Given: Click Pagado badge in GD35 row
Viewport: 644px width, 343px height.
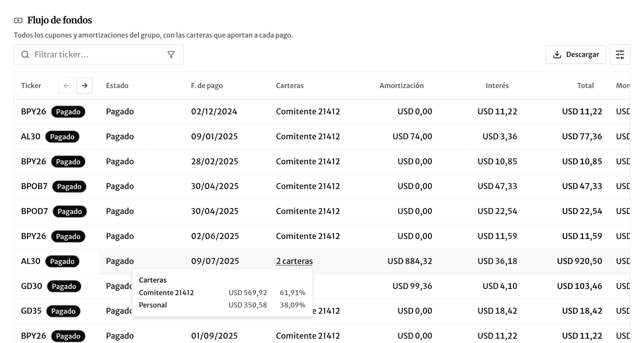Looking at the screenshot, I should [63, 311].
